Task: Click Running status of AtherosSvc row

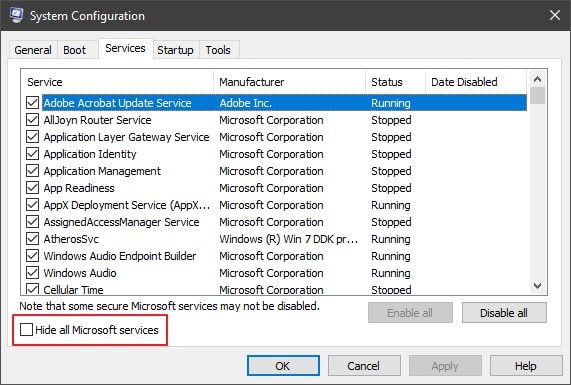Action: coord(391,239)
